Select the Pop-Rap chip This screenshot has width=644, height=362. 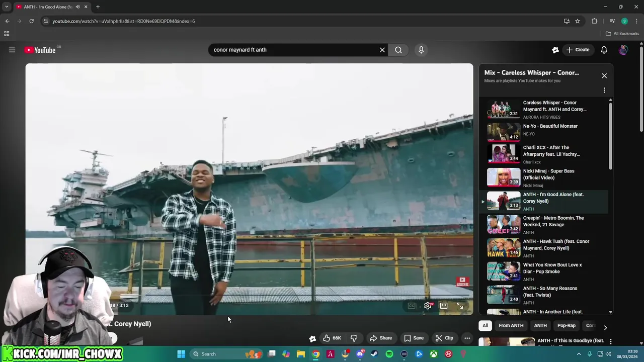[567, 326]
